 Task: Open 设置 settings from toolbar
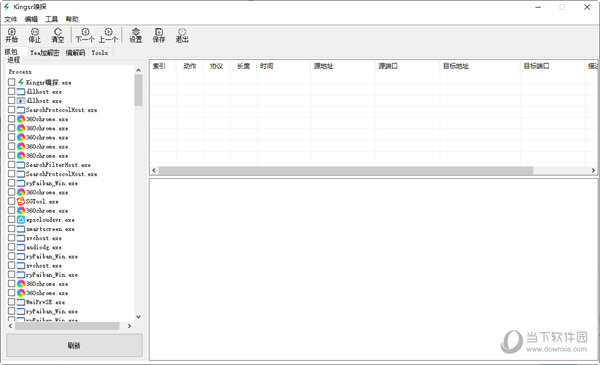(136, 35)
